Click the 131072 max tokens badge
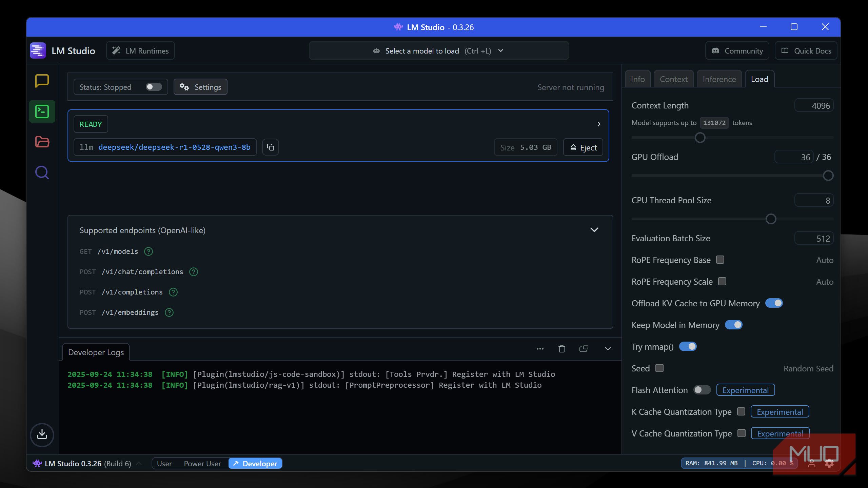 [714, 123]
